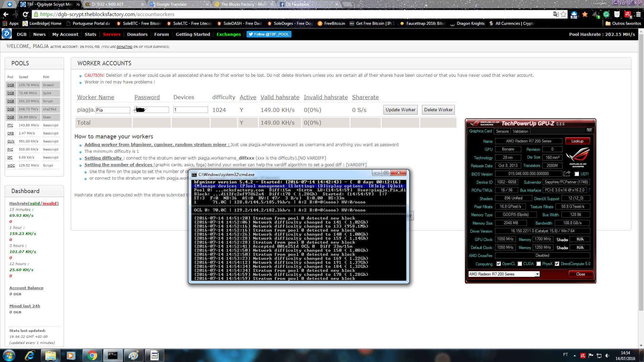Toggle the UEFI checkbox in GPU-Z

pyautogui.click(x=577, y=174)
